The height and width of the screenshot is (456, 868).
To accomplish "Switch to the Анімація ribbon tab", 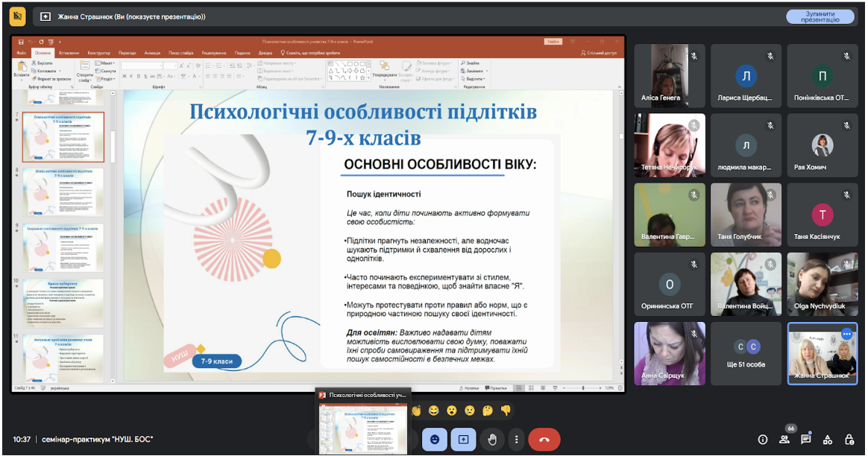I will coord(152,53).
